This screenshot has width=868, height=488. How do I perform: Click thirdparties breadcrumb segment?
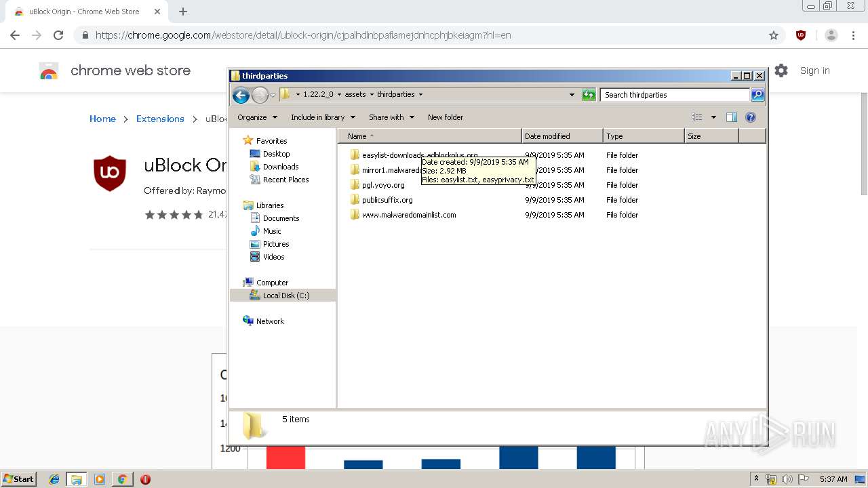(396, 94)
